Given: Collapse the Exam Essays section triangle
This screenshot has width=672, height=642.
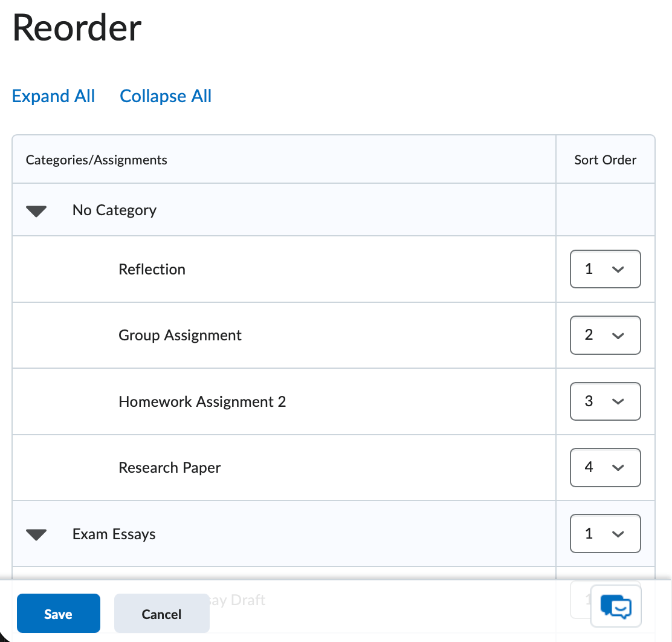Looking at the screenshot, I should click(36, 534).
